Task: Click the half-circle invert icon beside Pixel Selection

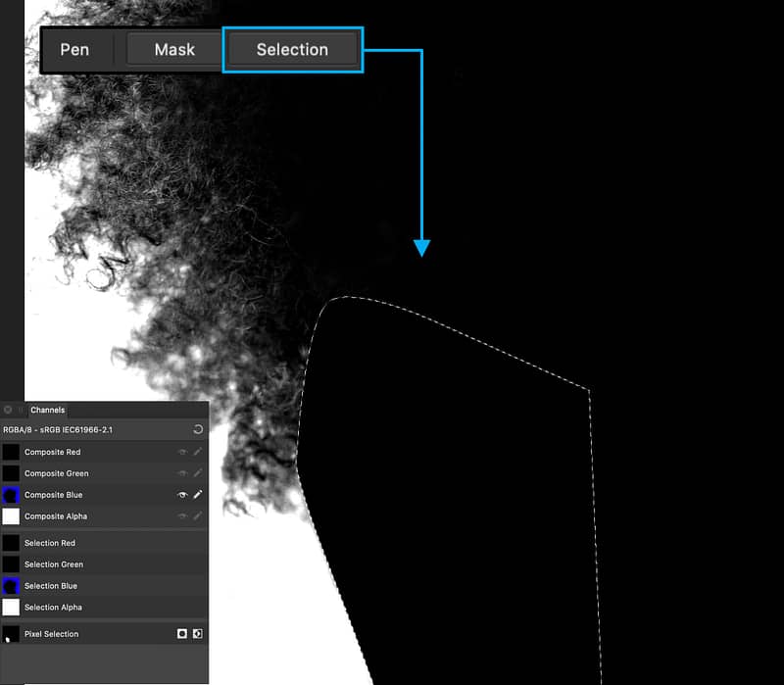Action: coord(198,634)
